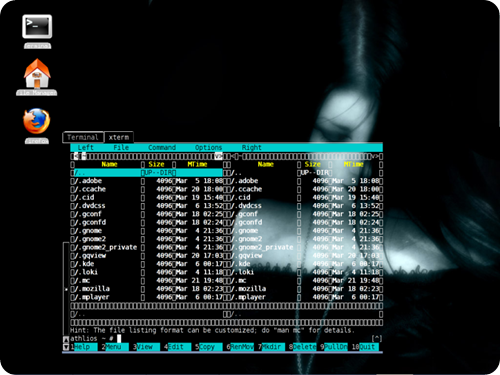Sort left panel by Size column header
Screen dimensions: 500x375
point(156,164)
